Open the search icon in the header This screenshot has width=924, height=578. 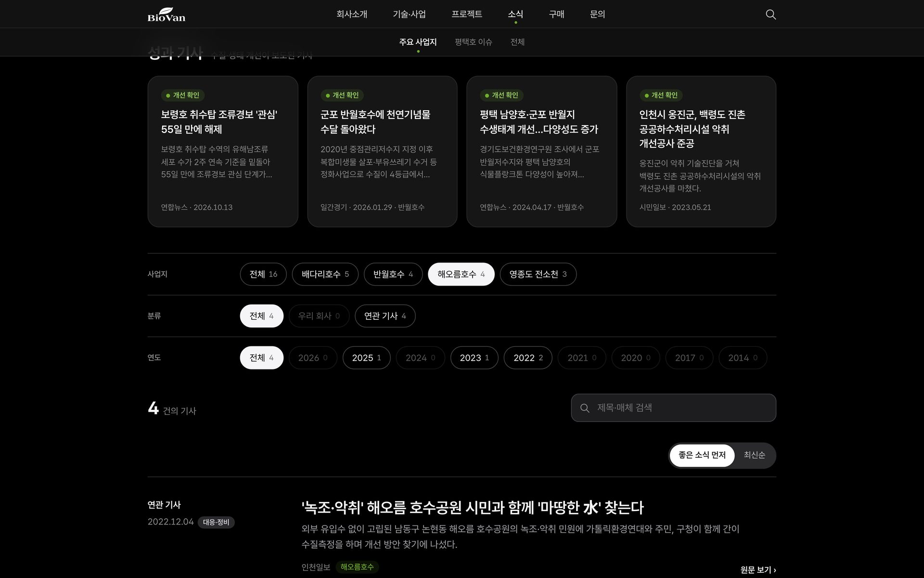point(770,14)
